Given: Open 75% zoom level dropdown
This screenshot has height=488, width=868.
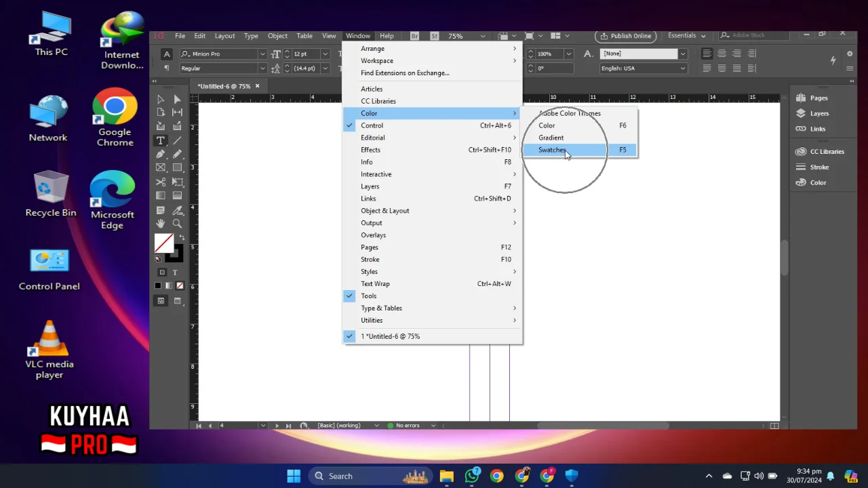Looking at the screenshot, I should point(483,36).
